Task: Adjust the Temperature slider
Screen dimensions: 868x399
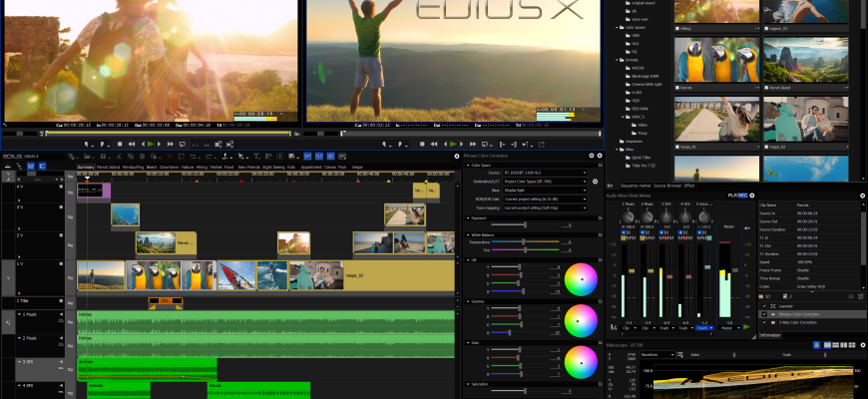Action: (x=524, y=242)
